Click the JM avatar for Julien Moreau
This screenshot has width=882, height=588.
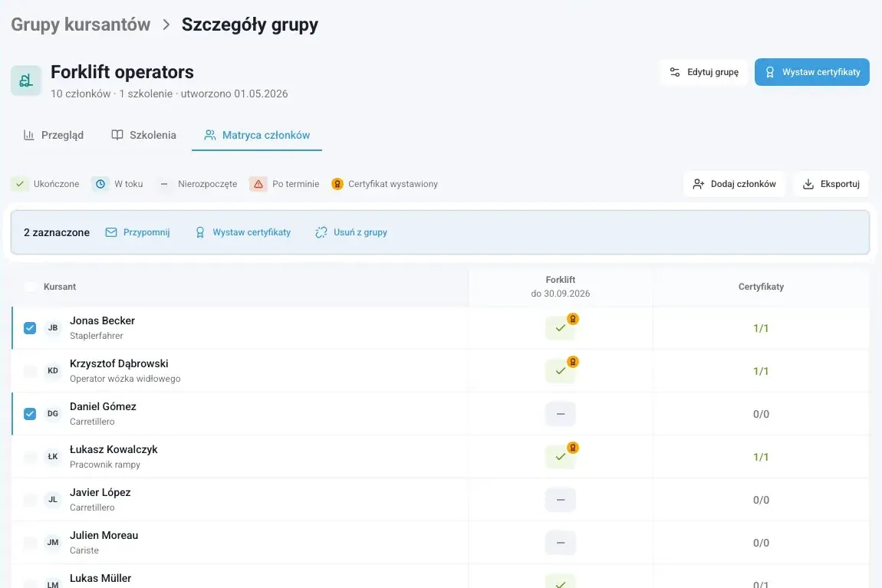(x=53, y=543)
